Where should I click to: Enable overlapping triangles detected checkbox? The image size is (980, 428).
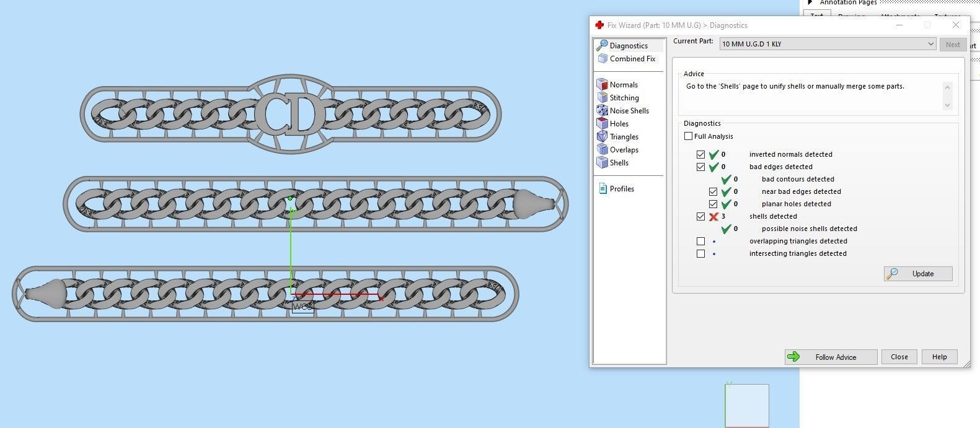click(700, 241)
